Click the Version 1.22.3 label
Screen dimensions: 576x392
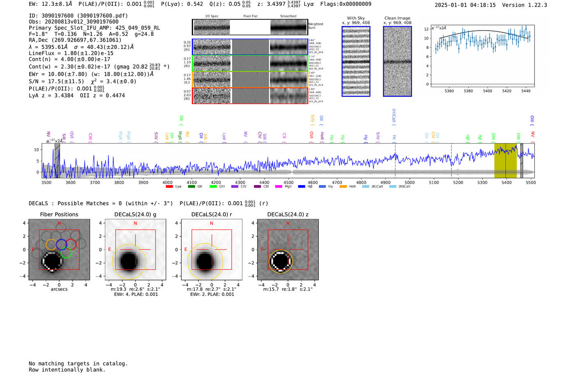[x=525, y=5]
